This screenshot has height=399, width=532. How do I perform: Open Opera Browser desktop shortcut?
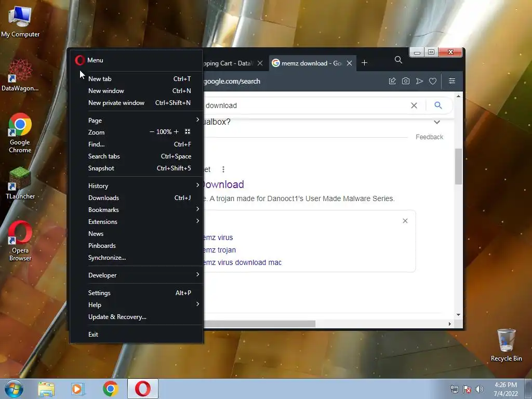tap(20, 241)
